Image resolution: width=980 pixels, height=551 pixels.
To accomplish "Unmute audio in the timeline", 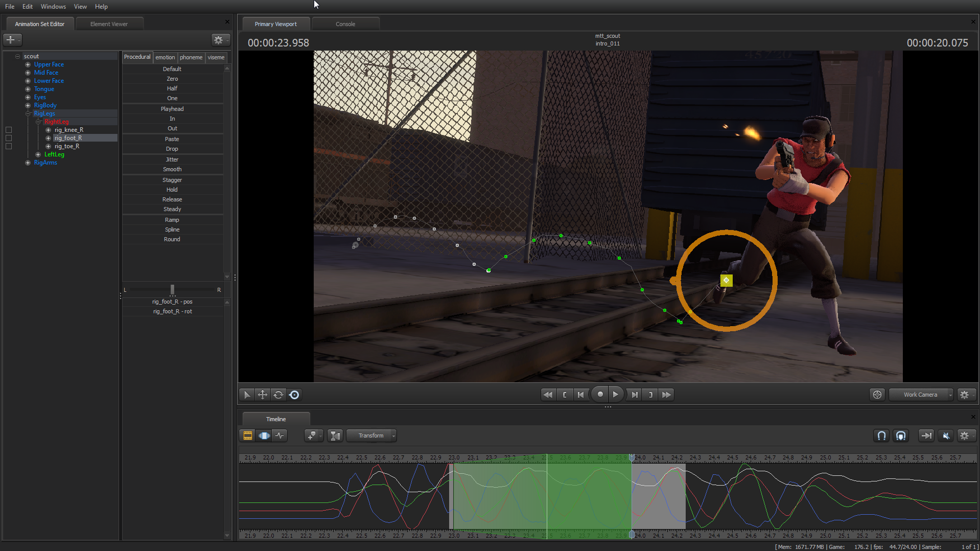I will 946,435.
